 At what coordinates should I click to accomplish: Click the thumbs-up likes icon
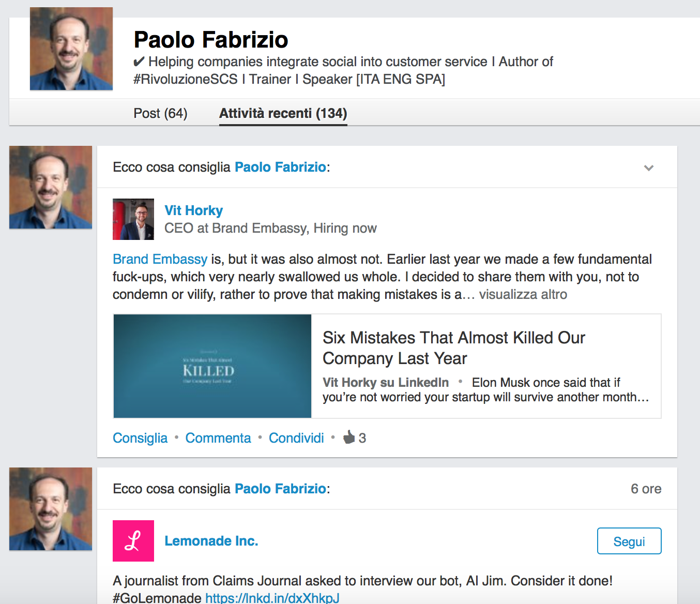(x=349, y=437)
